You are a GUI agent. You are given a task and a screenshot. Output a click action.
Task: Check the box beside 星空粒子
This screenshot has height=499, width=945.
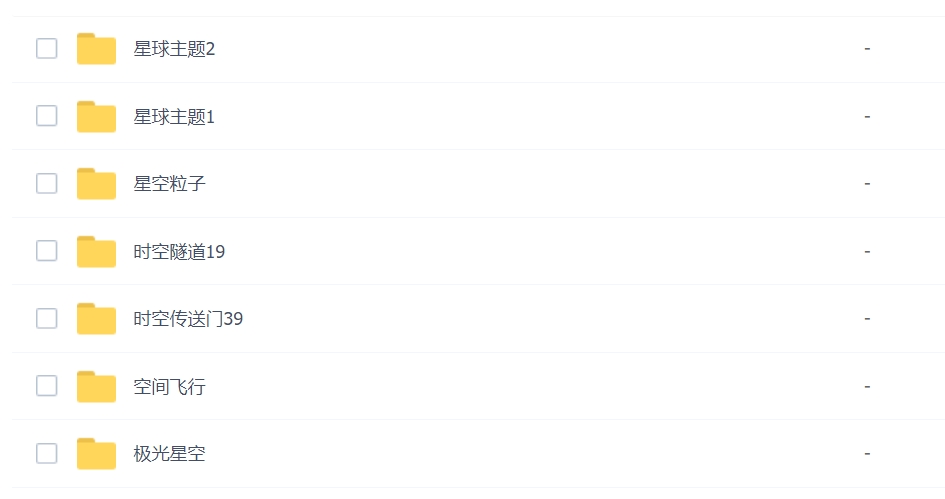[47, 183]
